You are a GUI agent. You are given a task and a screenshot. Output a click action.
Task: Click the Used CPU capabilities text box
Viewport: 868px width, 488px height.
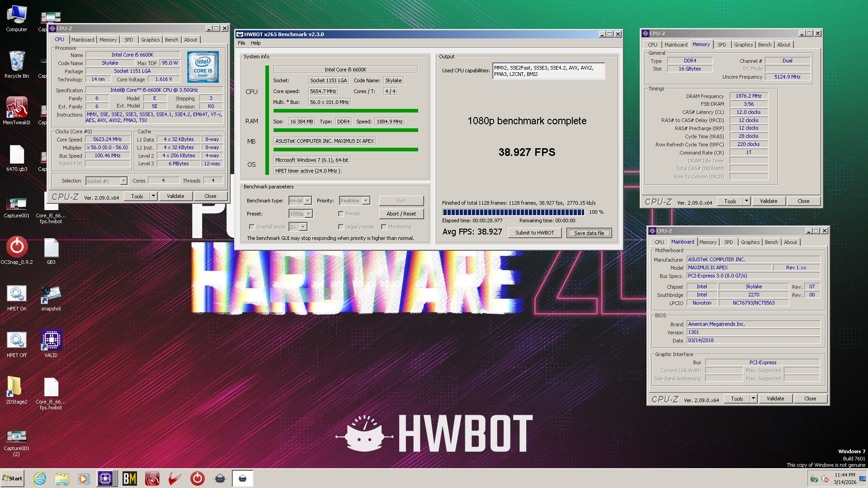[548, 71]
